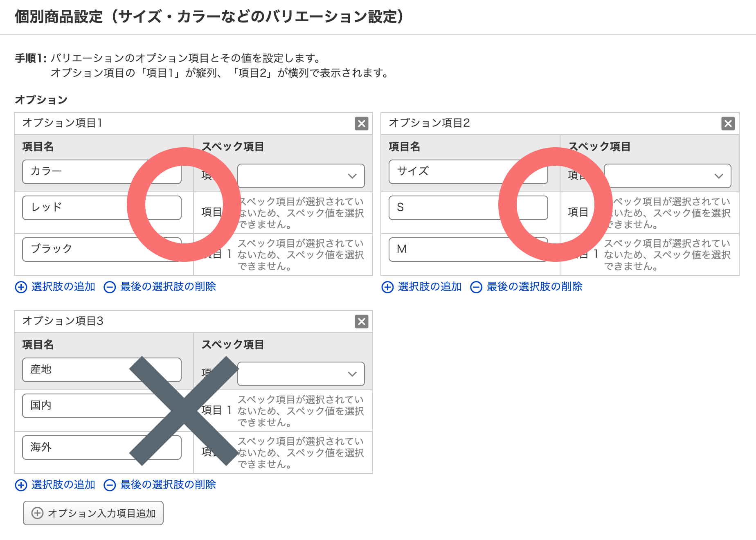
Task: Focus the ブラック choice field
Action: pos(102,250)
